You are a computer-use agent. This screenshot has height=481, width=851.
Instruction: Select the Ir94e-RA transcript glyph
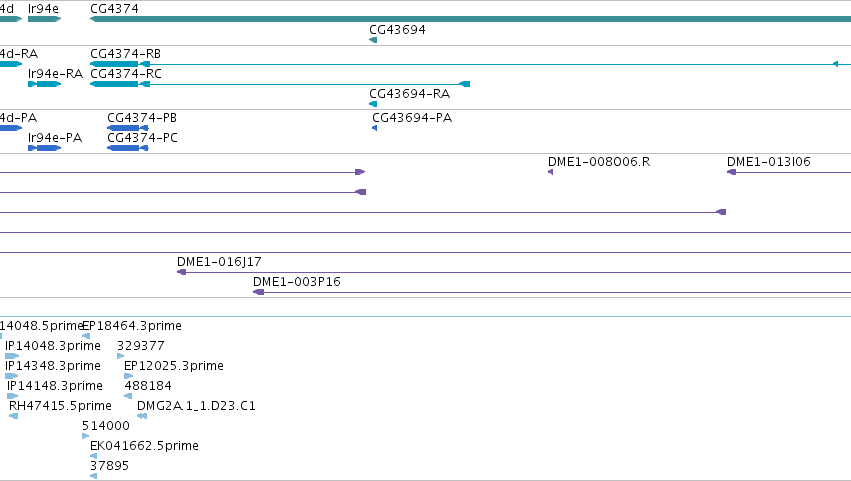point(45,84)
